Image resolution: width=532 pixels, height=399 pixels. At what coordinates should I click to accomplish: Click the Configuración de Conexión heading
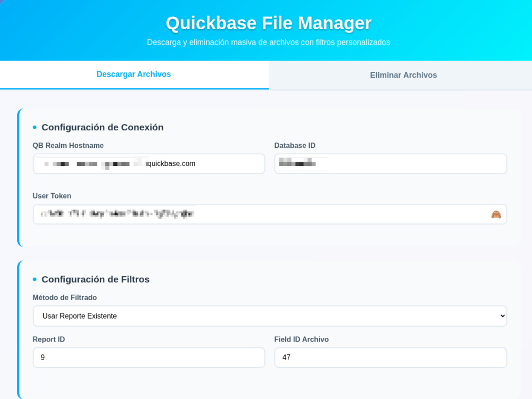coord(103,127)
